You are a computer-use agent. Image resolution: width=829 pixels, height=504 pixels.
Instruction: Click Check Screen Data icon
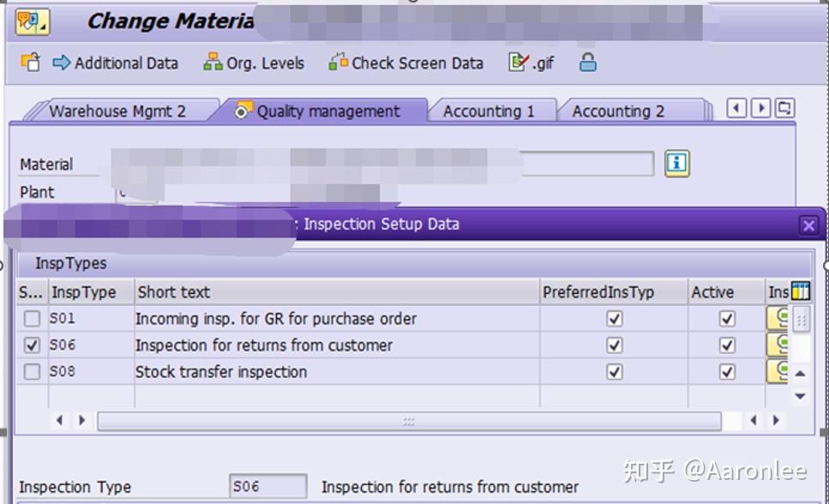click(339, 63)
